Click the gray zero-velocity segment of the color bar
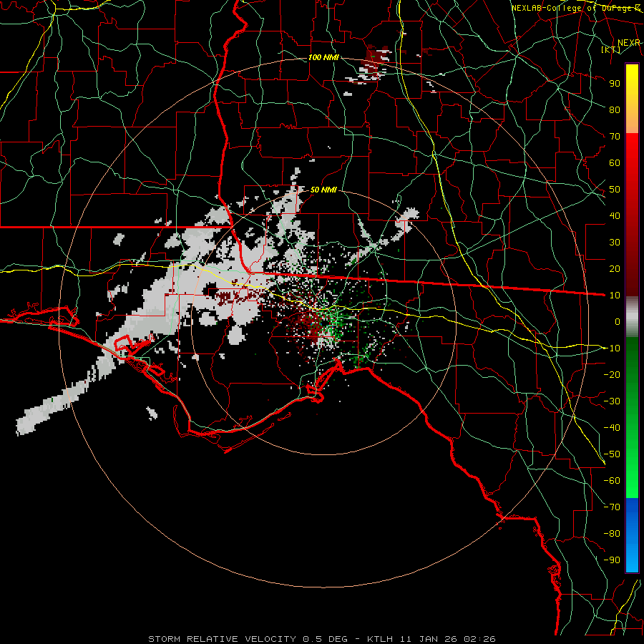This screenshot has height=644, width=644. pos(632,317)
